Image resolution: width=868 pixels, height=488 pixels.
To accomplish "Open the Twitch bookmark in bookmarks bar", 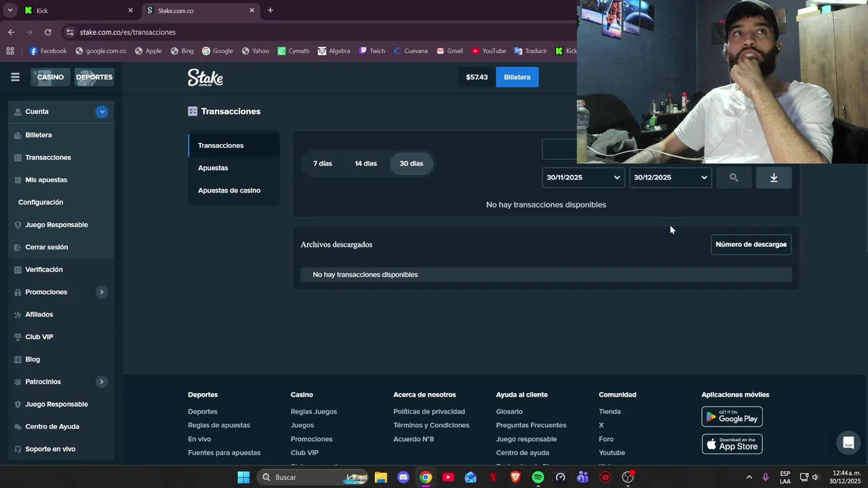I will (372, 51).
